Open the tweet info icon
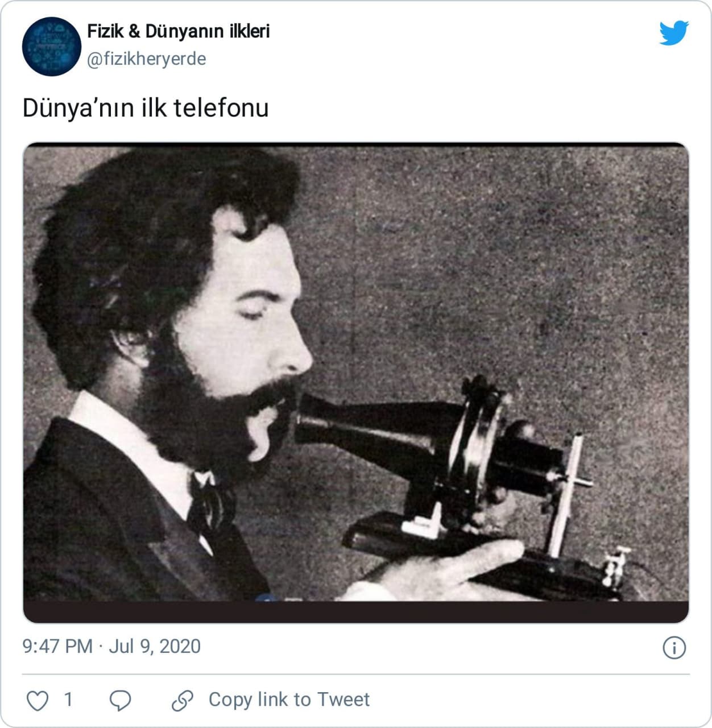Screen dimensions: 712x728 click(x=674, y=647)
